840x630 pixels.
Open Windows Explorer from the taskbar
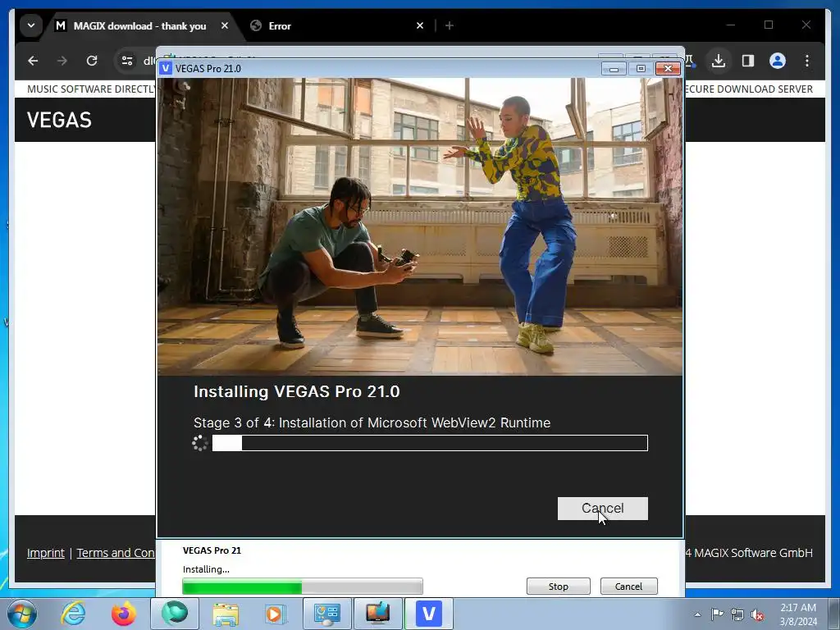tap(226, 614)
